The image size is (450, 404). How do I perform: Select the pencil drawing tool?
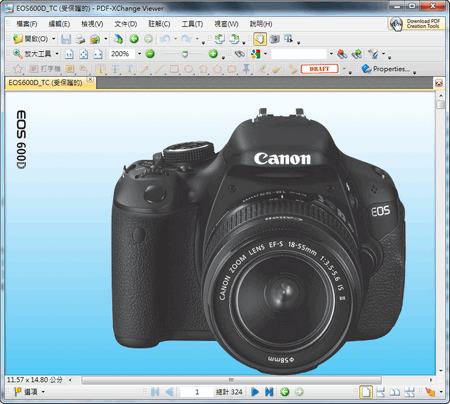[262, 69]
